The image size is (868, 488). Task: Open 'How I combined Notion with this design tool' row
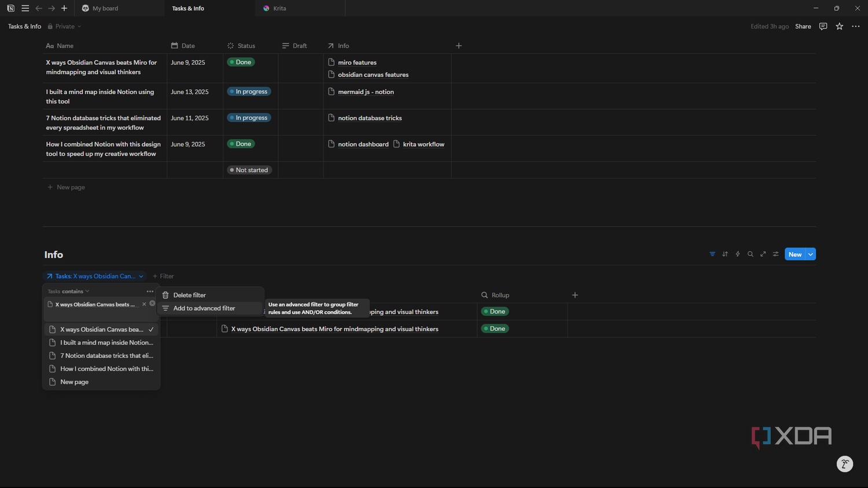pyautogui.click(x=104, y=149)
